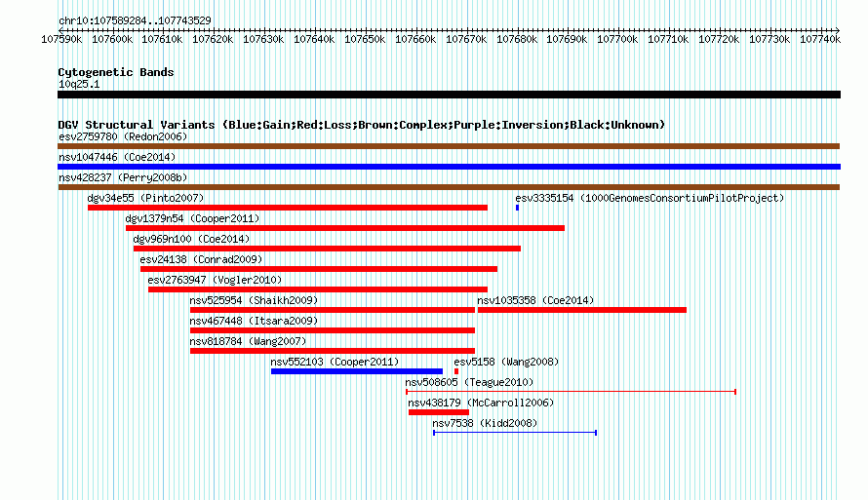The width and height of the screenshot is (868, 500).
Task: Click the DGV Structural Variants track title
Action: (x=362, y=125)
